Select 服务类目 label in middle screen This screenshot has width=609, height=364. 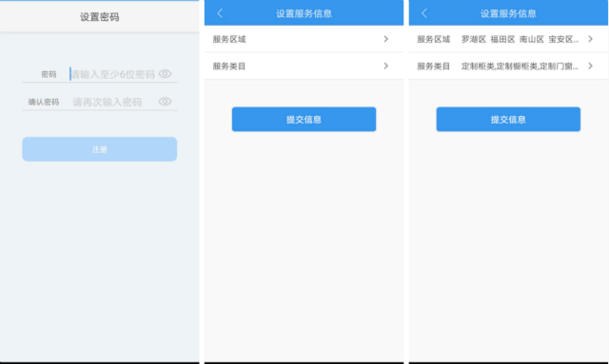coord(229,67)
